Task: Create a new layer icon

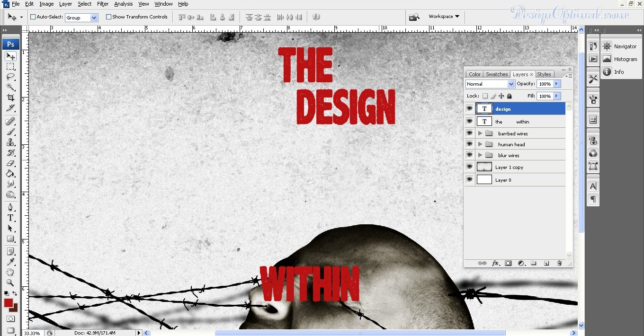Action: (x=546, y=263)
